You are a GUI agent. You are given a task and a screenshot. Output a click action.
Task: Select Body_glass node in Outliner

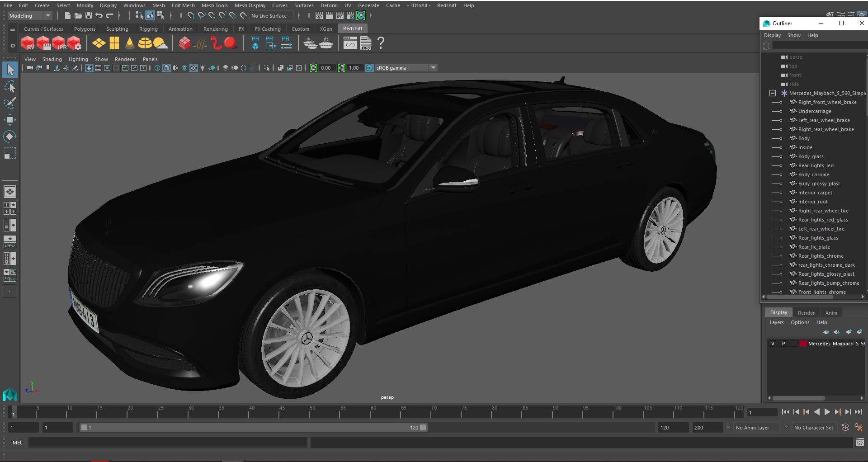811,156
